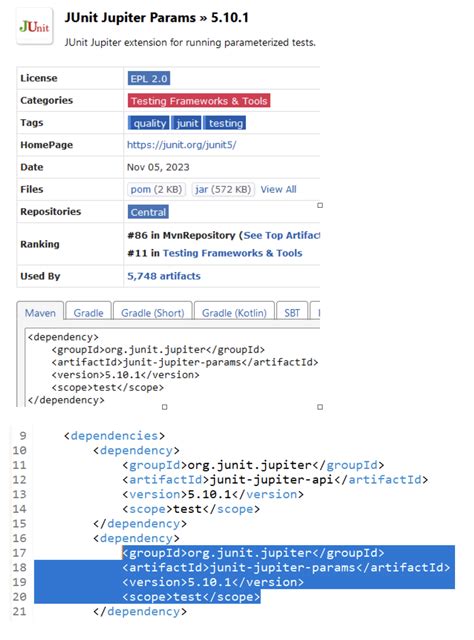This screenshot has height=640, width=474.
Task: Open the Central repository badge
Action: (x=148, y=212)
